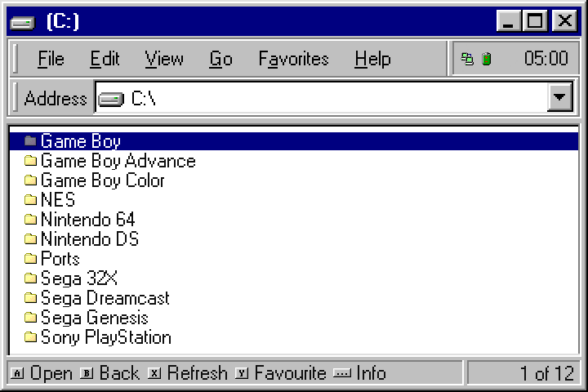Close the C: window
This screenshot has width=588, height=392.
click(564, 20)
